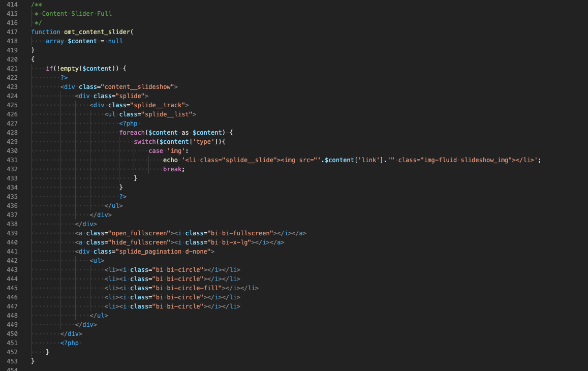Click the "hide_fullscreen" class string
588x371 pixels.
[137, 242]
